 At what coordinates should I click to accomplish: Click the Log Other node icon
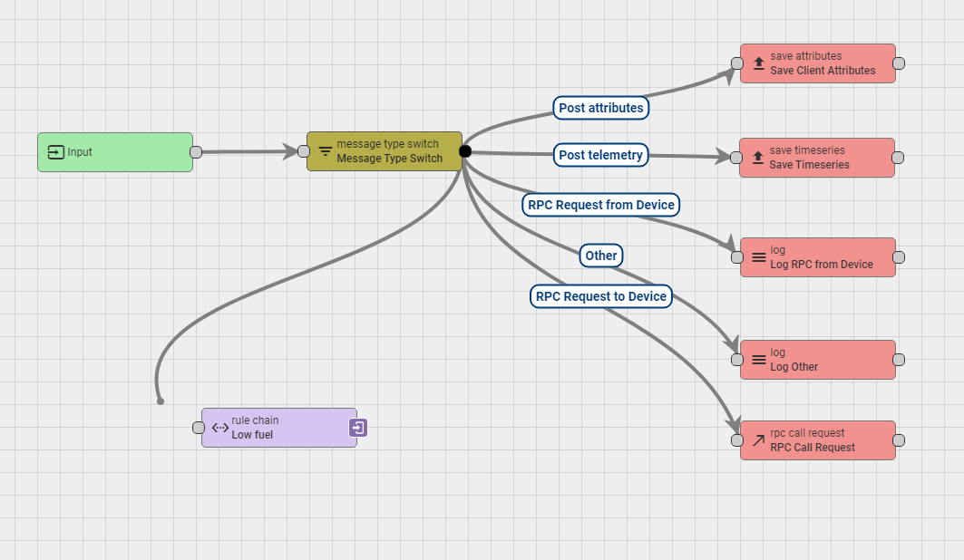[x=759, y=360]
